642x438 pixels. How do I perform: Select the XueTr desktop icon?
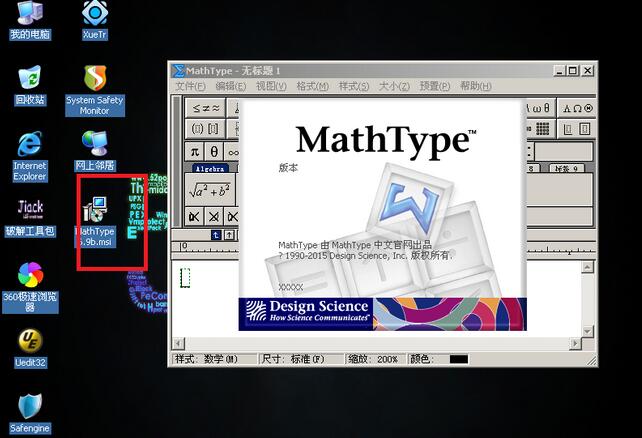point(95,21)
